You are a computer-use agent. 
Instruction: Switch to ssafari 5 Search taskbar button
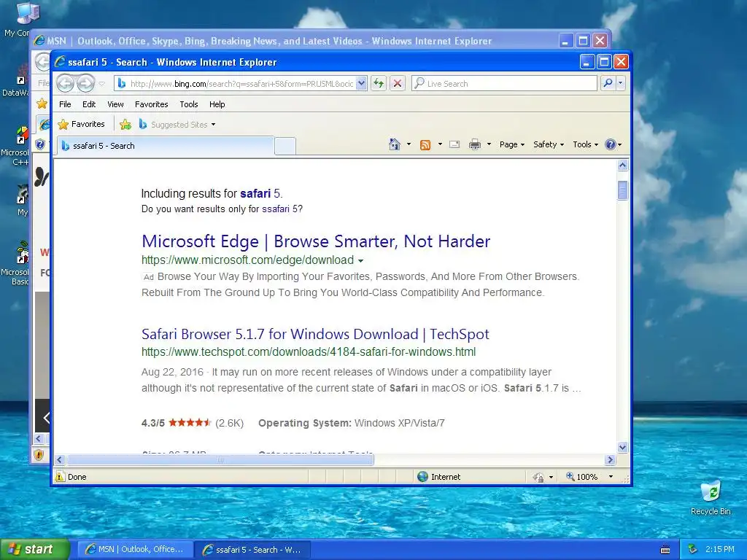coord(253,550)
